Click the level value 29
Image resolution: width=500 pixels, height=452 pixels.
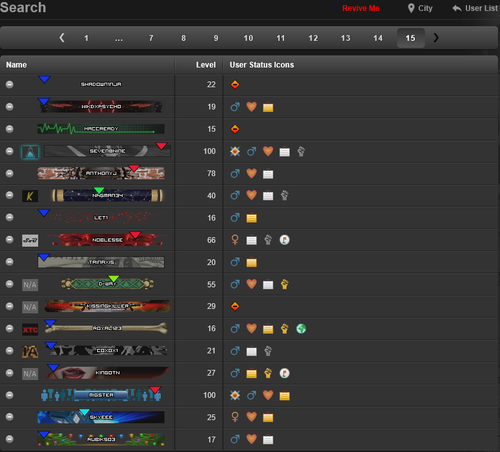[x=211, y=306]
